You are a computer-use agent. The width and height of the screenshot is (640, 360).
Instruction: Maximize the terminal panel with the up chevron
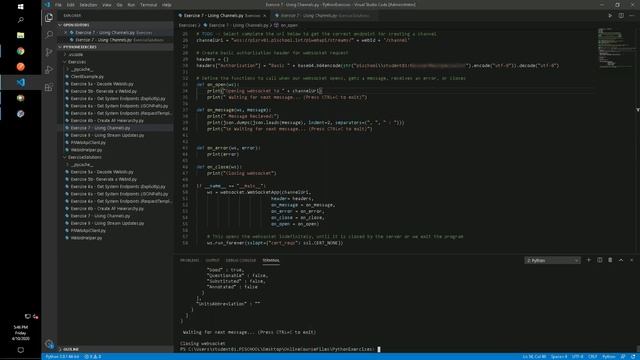tap(621, 260)
